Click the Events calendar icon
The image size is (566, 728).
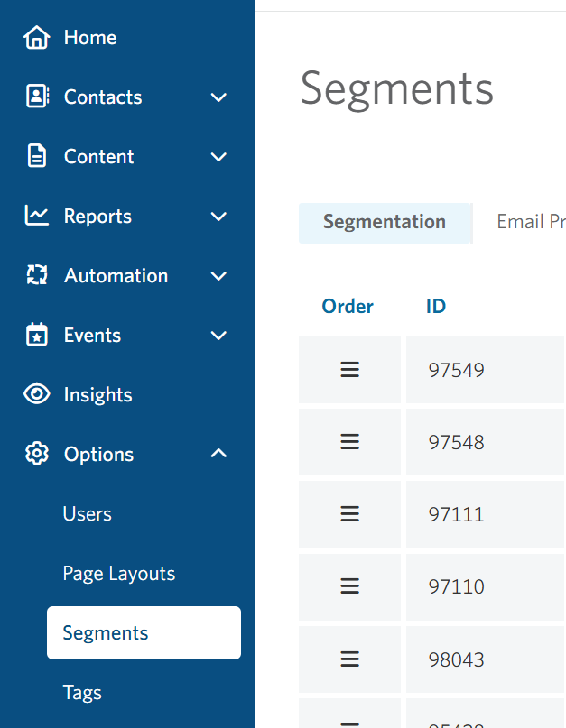click(37, 335)
